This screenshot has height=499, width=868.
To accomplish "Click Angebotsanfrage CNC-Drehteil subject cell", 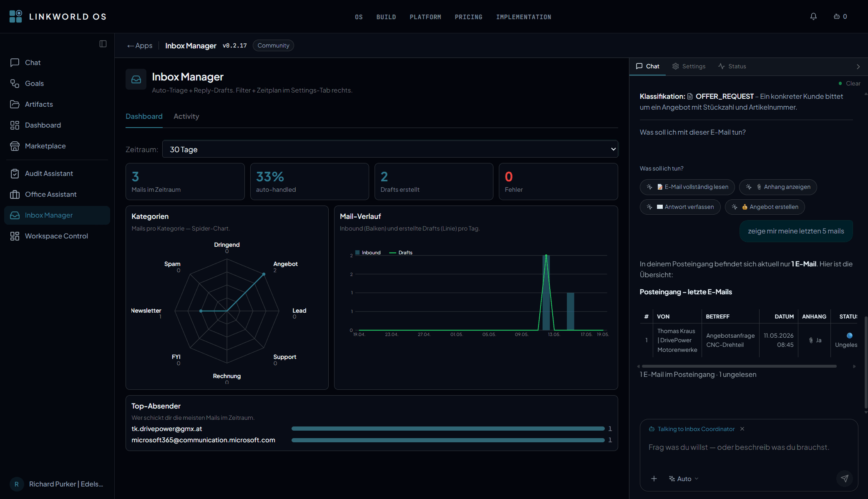I will click(730, 340).
